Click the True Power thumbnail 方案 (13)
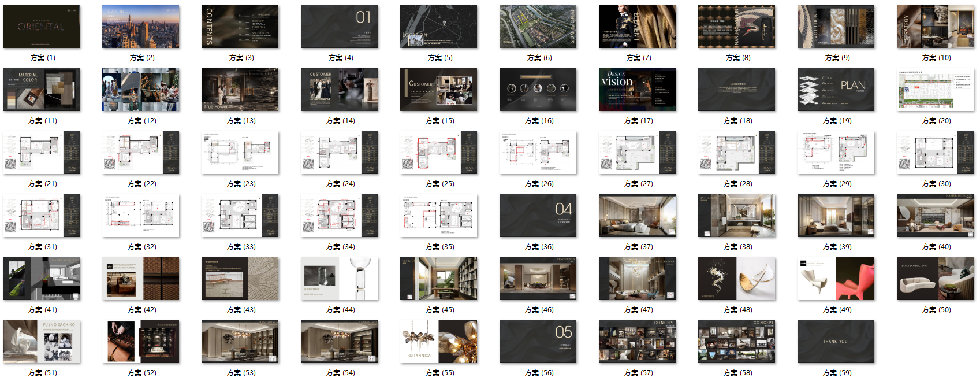Viewport: 980px width, 385px height. [240, 90]
